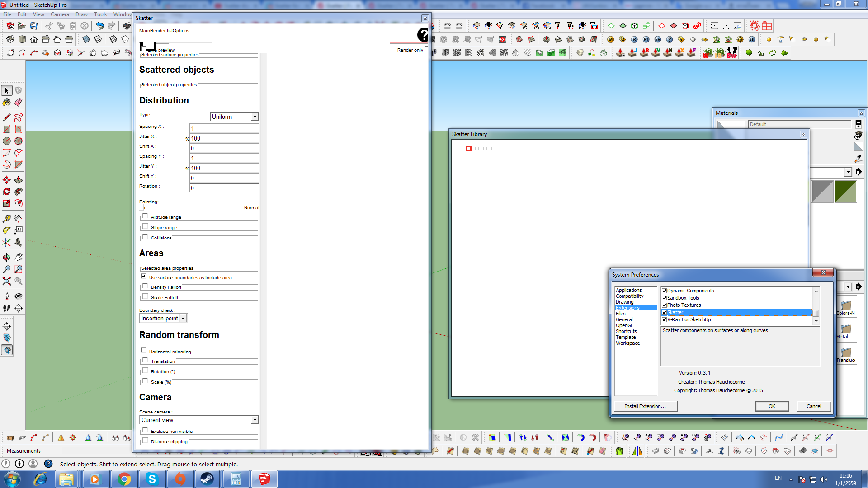Click the Undo arrow in toolbar
Viewport: 868px width, 488px height.
(x=100, y=26)
